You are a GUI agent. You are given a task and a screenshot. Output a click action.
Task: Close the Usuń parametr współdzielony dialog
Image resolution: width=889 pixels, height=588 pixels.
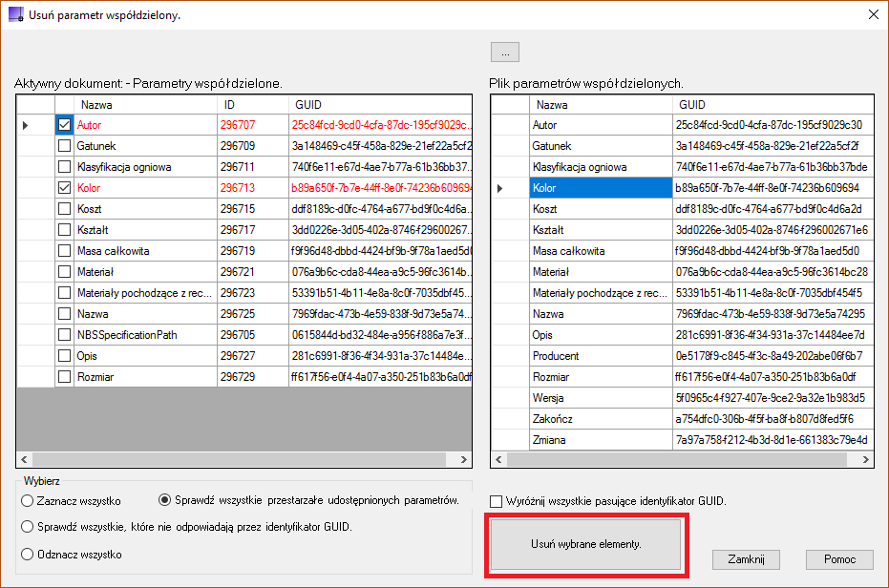873,14
